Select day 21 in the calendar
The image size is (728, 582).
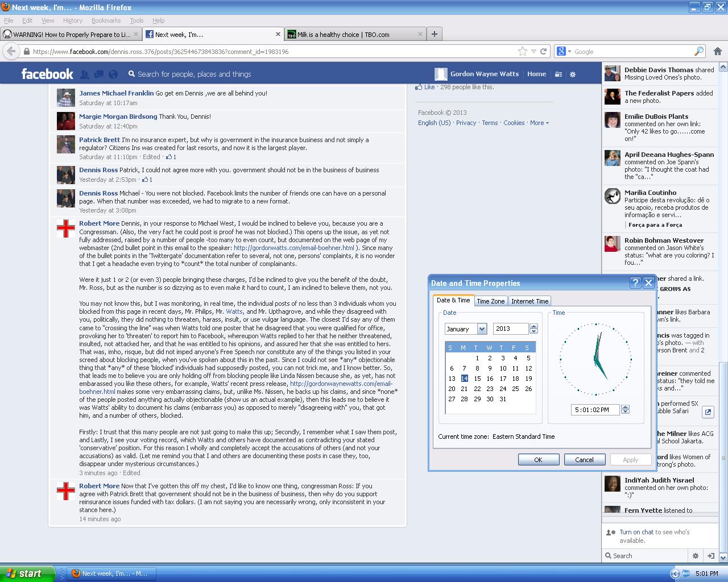(464, 389)
